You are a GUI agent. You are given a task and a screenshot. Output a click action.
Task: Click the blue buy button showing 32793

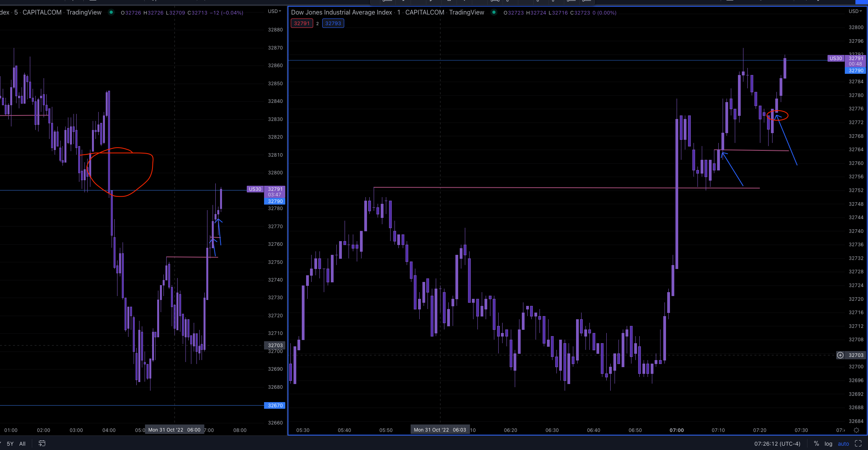coord(333,23)
